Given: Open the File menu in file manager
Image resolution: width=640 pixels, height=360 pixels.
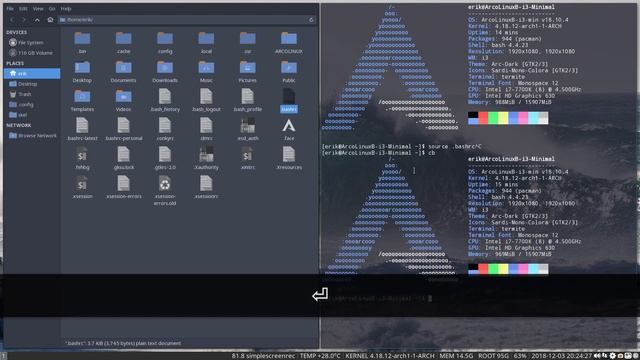Looking at the screenshot, I should tap(10, 9).
